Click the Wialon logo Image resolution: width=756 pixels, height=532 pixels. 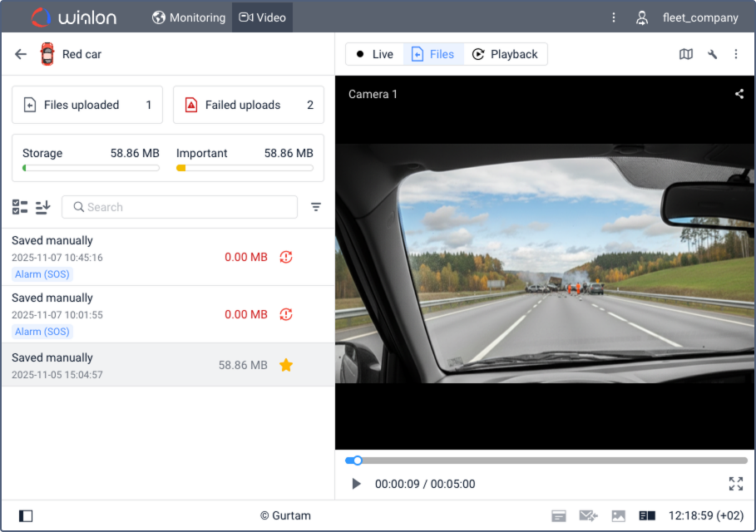74,17
